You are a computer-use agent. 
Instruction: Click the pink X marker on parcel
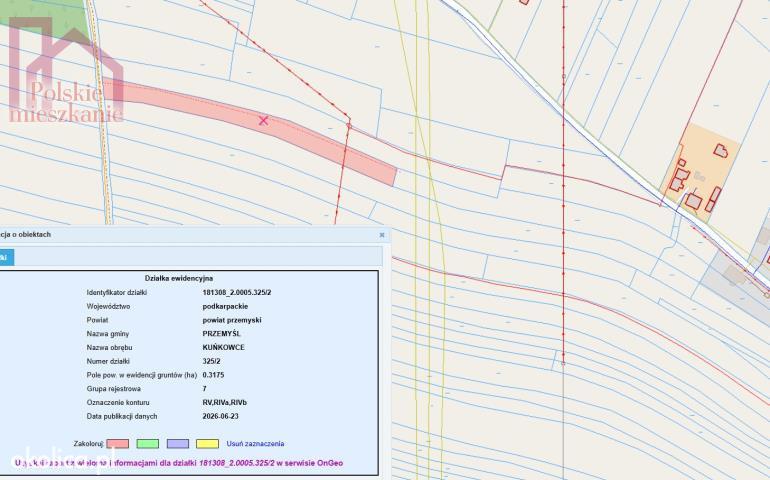[263, 120]
